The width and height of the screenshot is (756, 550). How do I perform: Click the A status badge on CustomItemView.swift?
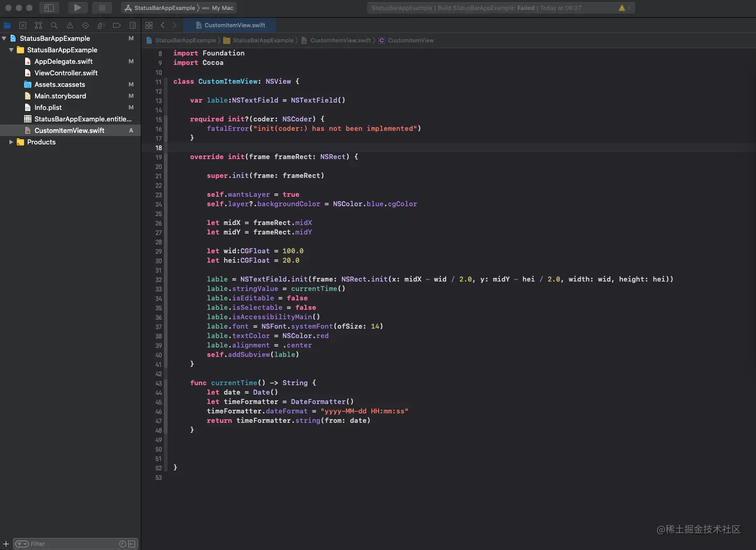point(131,130)
